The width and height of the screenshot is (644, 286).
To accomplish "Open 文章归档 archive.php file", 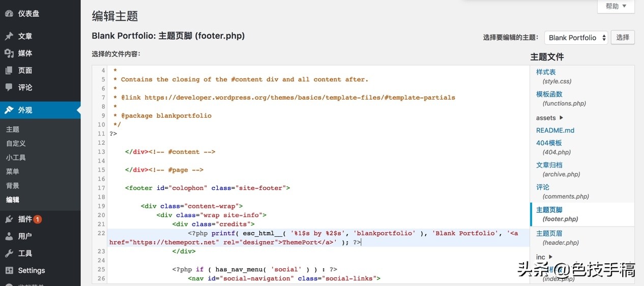I will click(x=558, y=170).
